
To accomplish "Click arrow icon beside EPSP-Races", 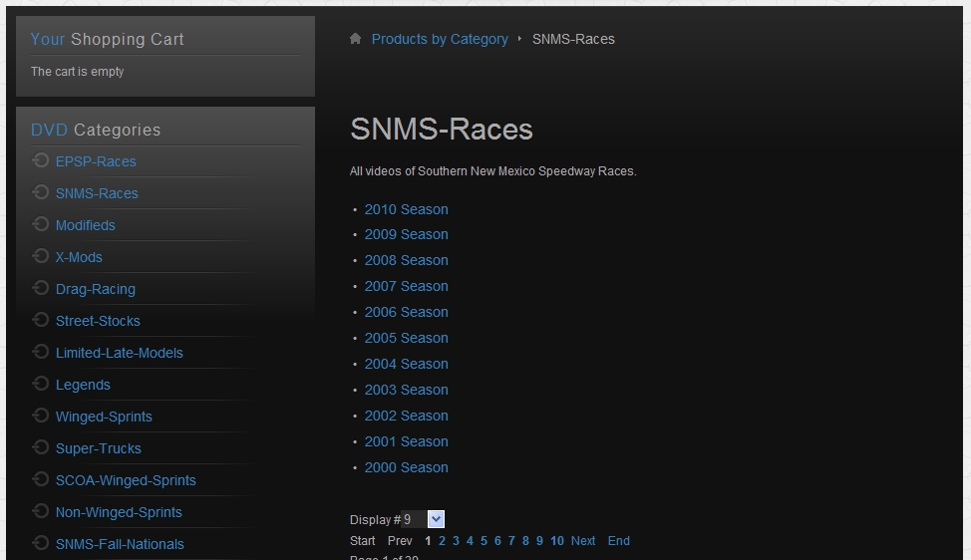I will (40, 160).
